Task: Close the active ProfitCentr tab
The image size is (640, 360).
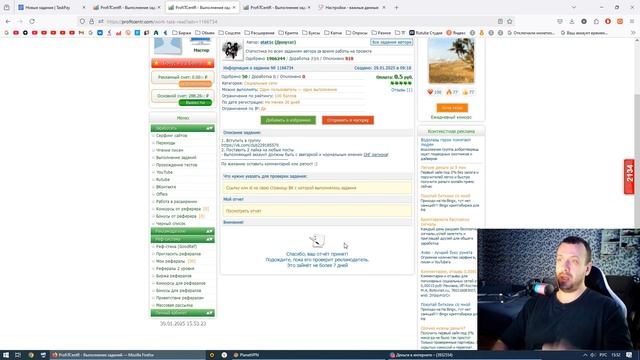Action: [x=234, y=7]
